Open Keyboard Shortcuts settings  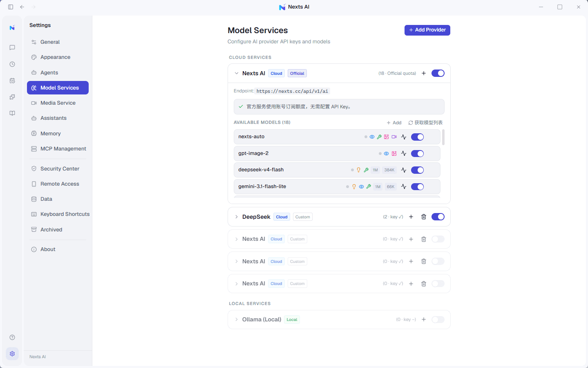58,214
